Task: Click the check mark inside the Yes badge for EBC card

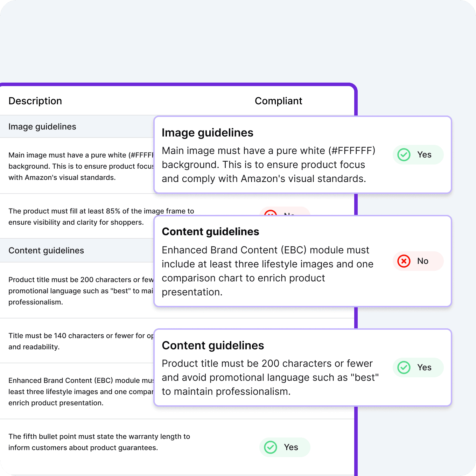Action: 404,261
